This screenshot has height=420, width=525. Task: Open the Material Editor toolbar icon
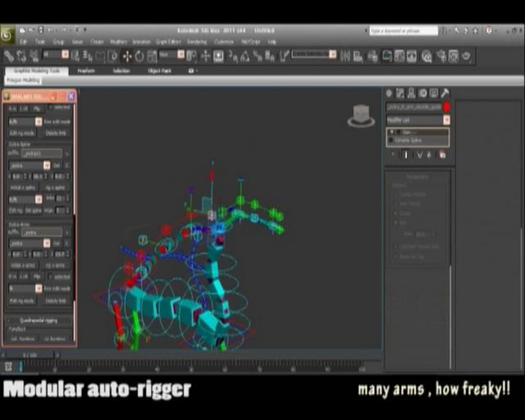426,56
